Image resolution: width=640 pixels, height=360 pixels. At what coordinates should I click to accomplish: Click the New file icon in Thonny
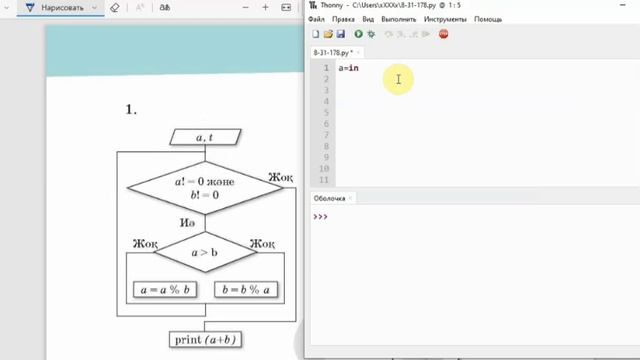tap(316, 34)
